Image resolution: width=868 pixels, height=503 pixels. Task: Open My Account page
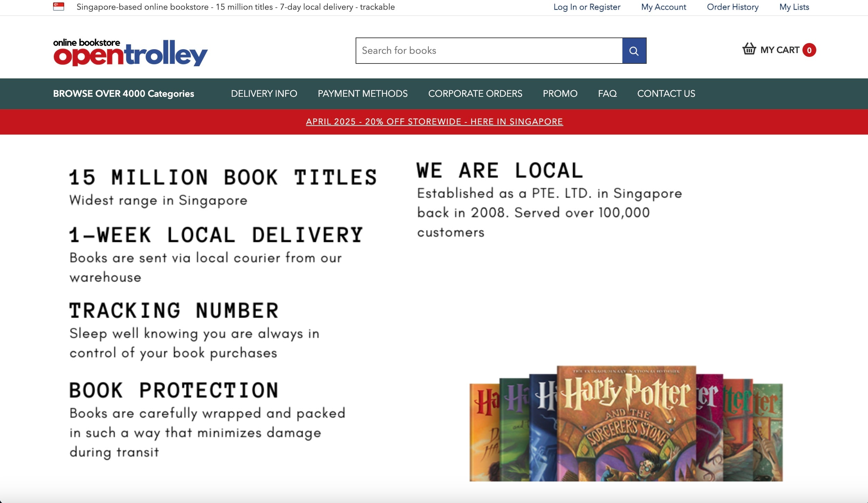click(663, 7)
